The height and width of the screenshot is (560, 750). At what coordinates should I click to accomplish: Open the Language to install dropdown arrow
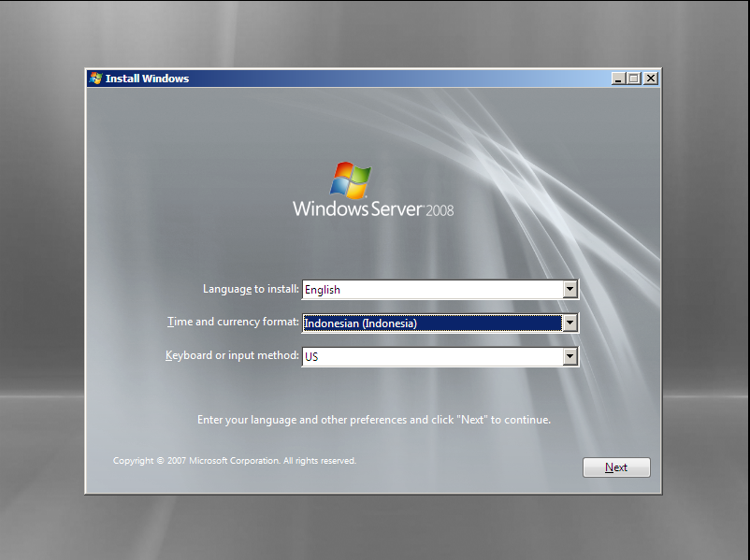570,289
